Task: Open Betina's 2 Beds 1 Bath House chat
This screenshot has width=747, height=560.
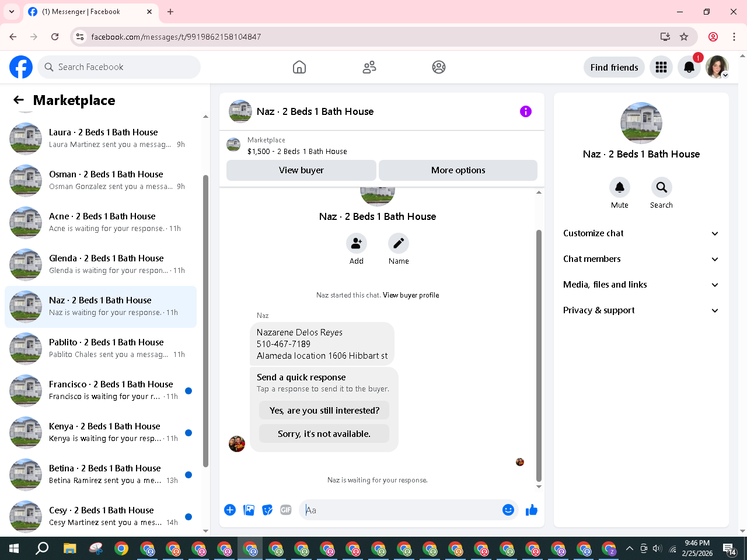Action: pyautogui.click(x=100, y=475)
